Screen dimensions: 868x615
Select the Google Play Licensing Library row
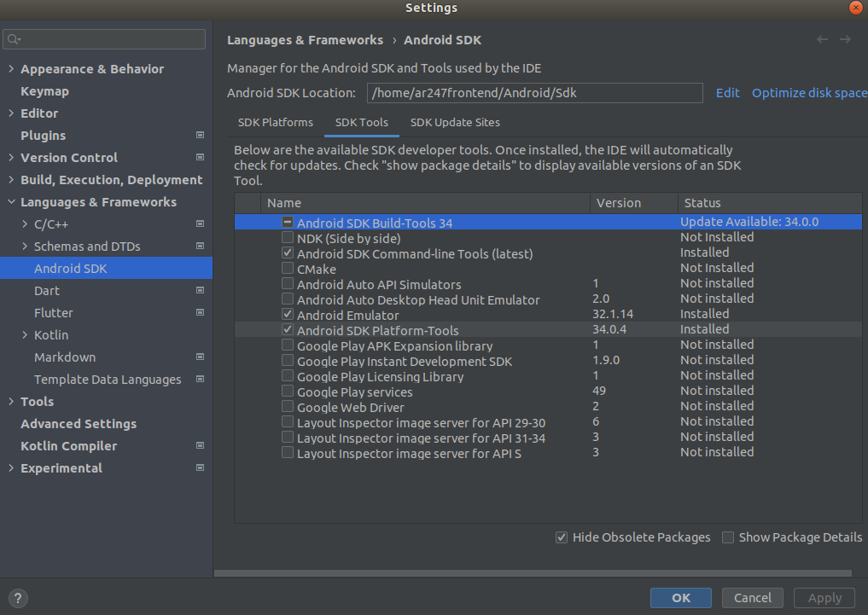pos(548,376)
